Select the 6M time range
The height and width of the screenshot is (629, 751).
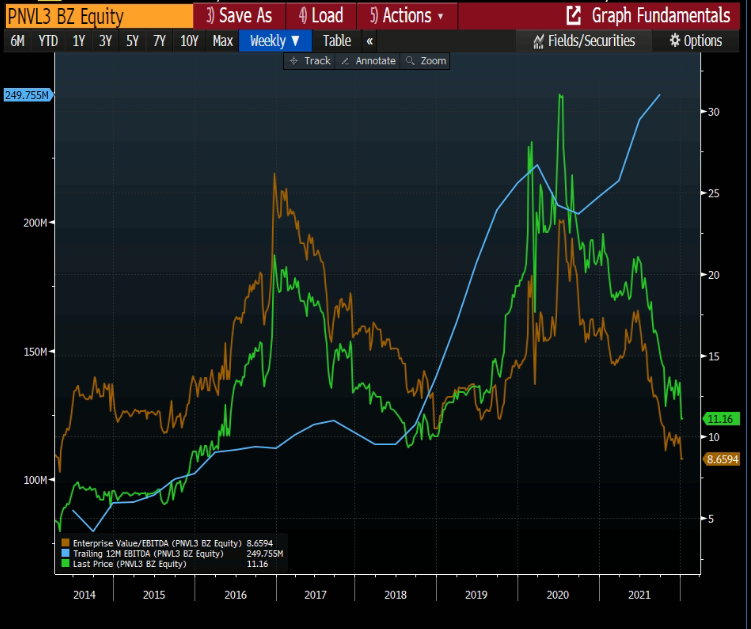tap(18, 41)
